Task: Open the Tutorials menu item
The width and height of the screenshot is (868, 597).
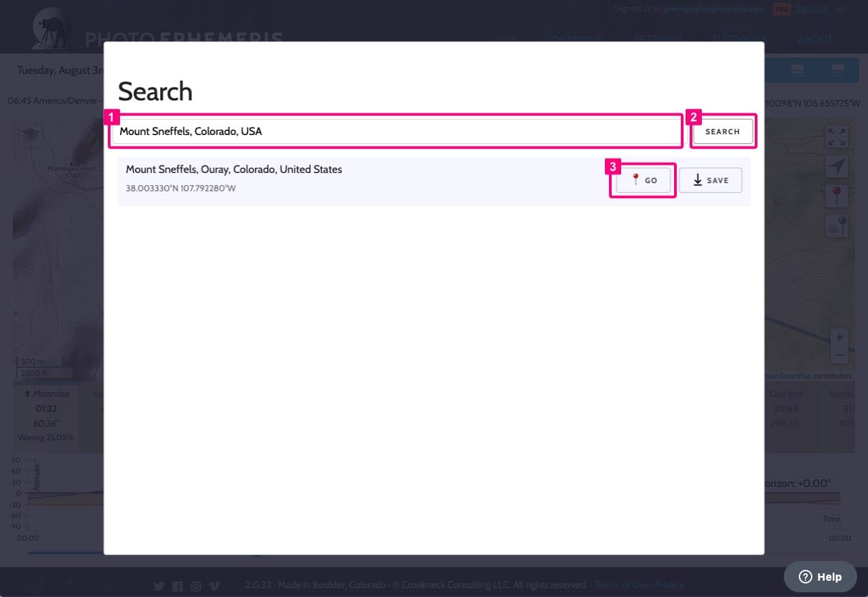Action: 740,39
